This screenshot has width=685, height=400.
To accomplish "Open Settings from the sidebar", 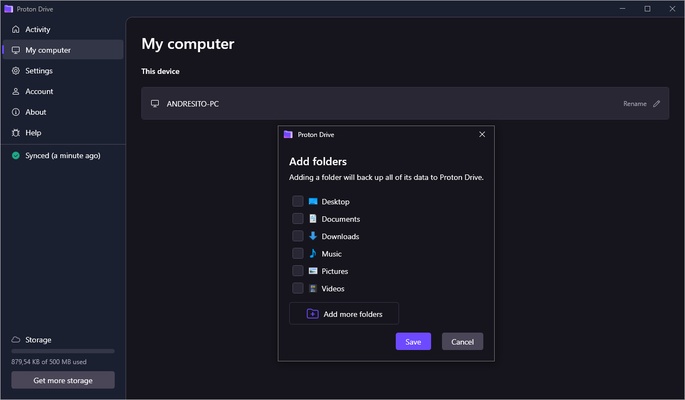I will point(63,71).
